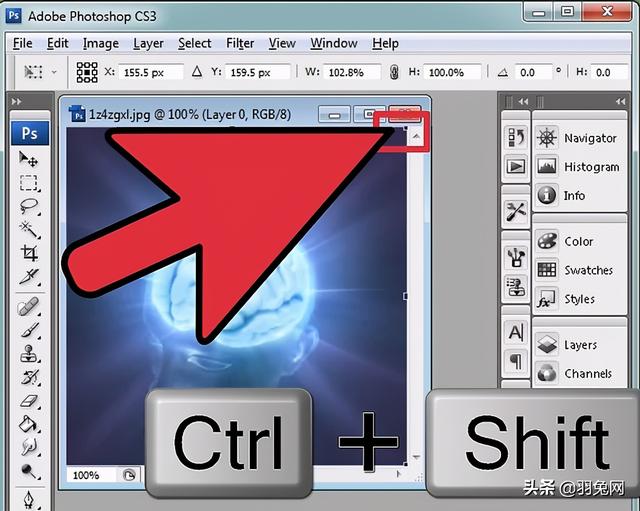This screenshot has width=640, height=511.
Task: Select the Lasso tool
Action: (29, 207)
